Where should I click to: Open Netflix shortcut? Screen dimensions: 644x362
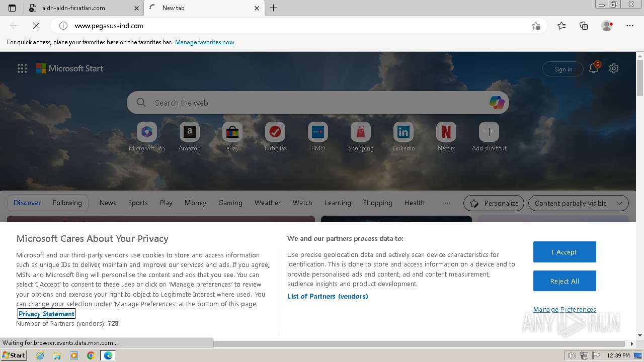pyautogui.click(x=446, y=136)
